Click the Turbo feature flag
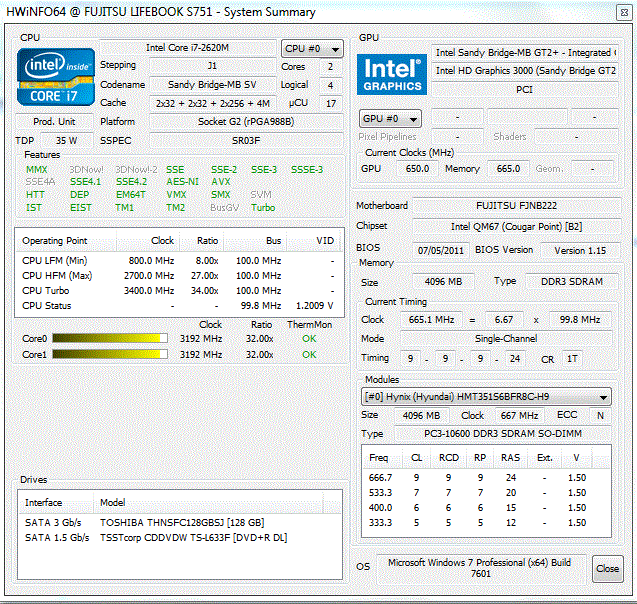The image size is (637, 604). [263, 208]
